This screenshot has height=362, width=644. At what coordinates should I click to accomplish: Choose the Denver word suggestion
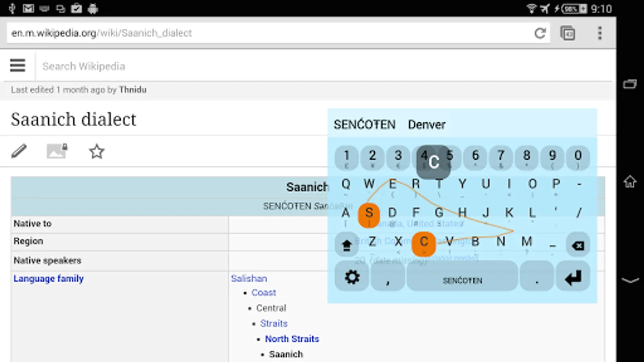click(427, 125)
